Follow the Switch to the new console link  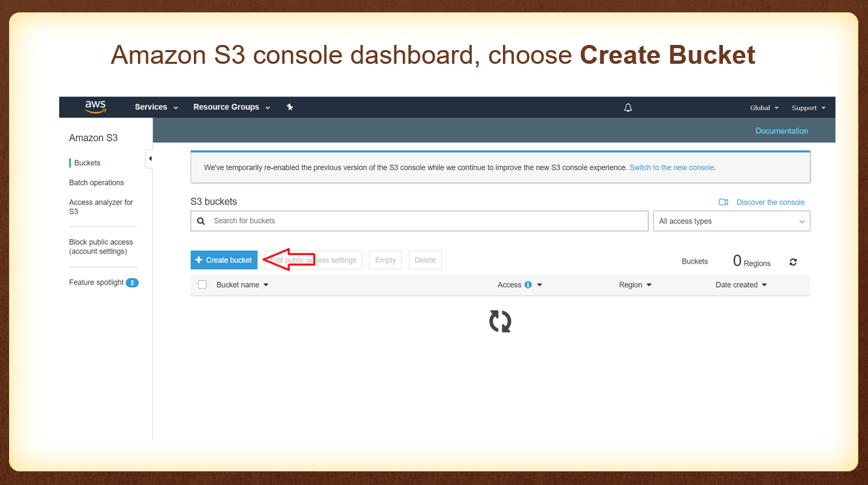tap(671, 167)
